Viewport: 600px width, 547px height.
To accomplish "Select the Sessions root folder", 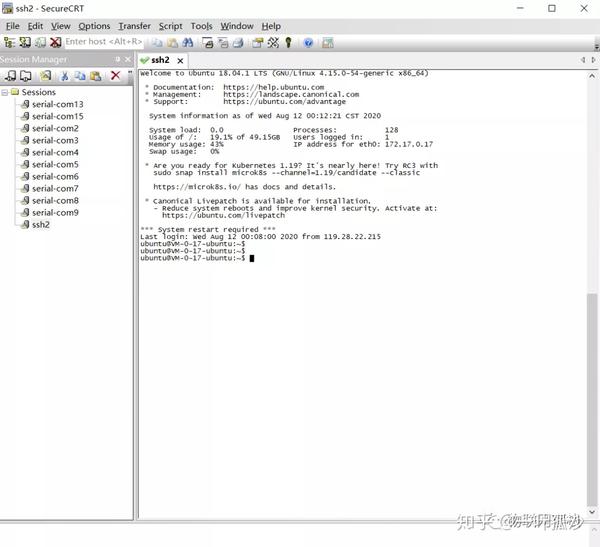I will pyautogui.click(x=38, y=92).
